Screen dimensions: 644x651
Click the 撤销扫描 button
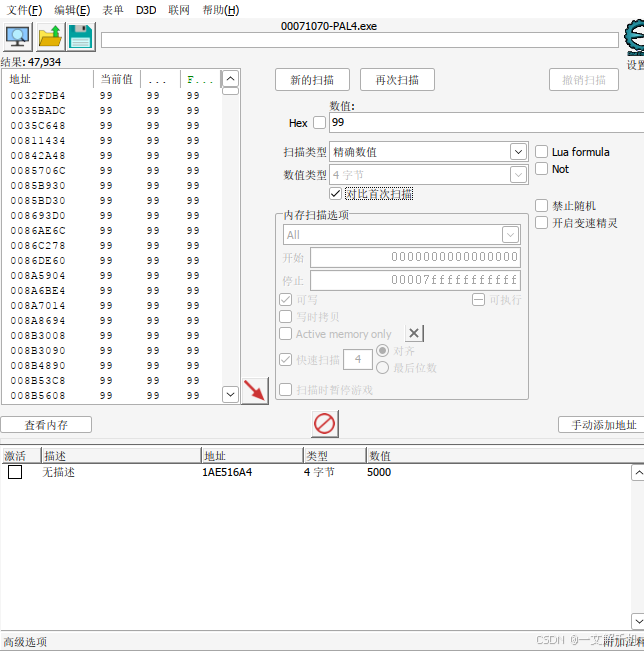pos(584,80)
